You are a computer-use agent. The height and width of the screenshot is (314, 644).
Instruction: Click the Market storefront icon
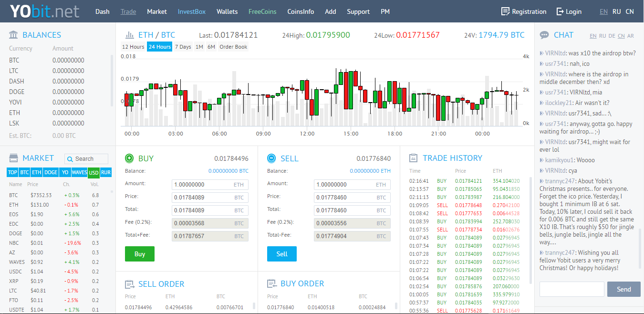point(14,158)
